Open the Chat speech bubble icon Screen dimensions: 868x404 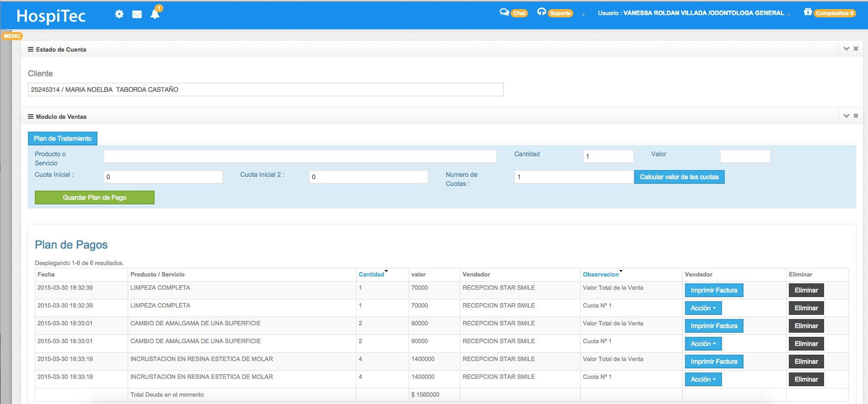click(x=504, y=12)
